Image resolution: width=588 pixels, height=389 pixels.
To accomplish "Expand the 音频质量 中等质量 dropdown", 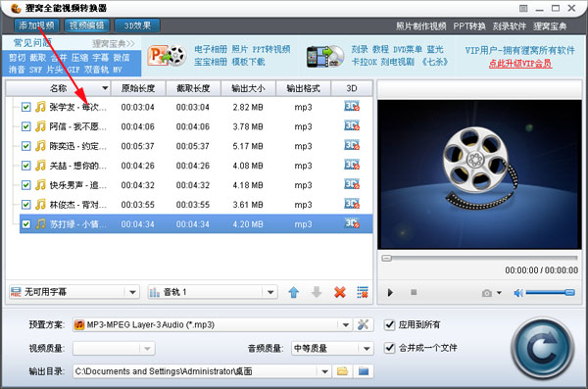I will click(x=367, y=349).
